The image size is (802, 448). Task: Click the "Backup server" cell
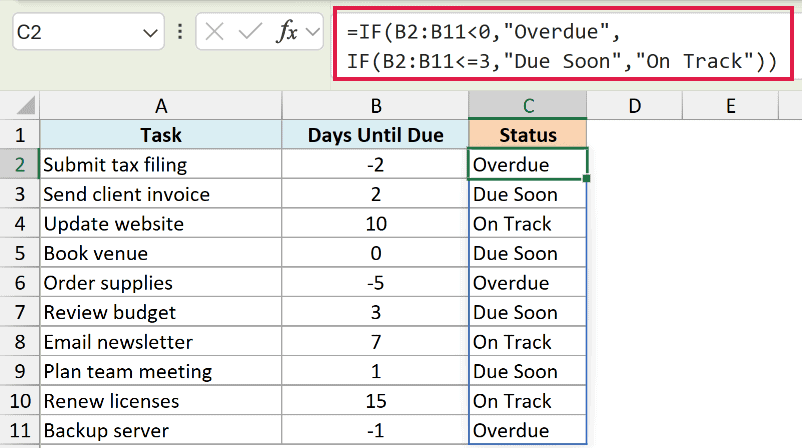161,430
